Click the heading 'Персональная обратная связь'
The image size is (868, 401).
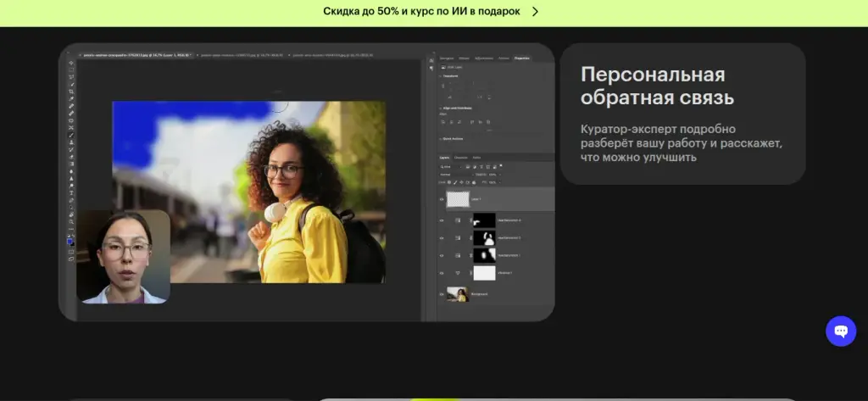(658, 86)
